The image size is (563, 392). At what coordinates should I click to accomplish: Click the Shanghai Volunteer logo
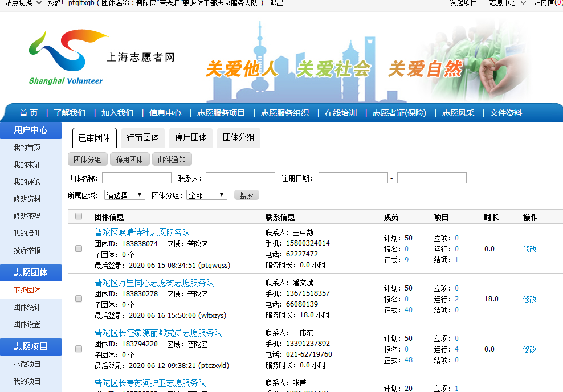(x=68, y=58)
